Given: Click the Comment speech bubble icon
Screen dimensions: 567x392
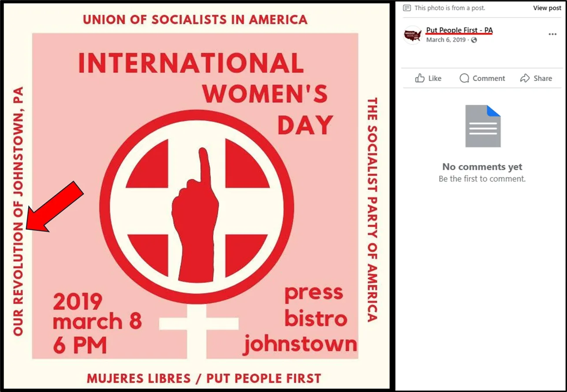Looking at the screenshot, I should (x=464, y=78).
